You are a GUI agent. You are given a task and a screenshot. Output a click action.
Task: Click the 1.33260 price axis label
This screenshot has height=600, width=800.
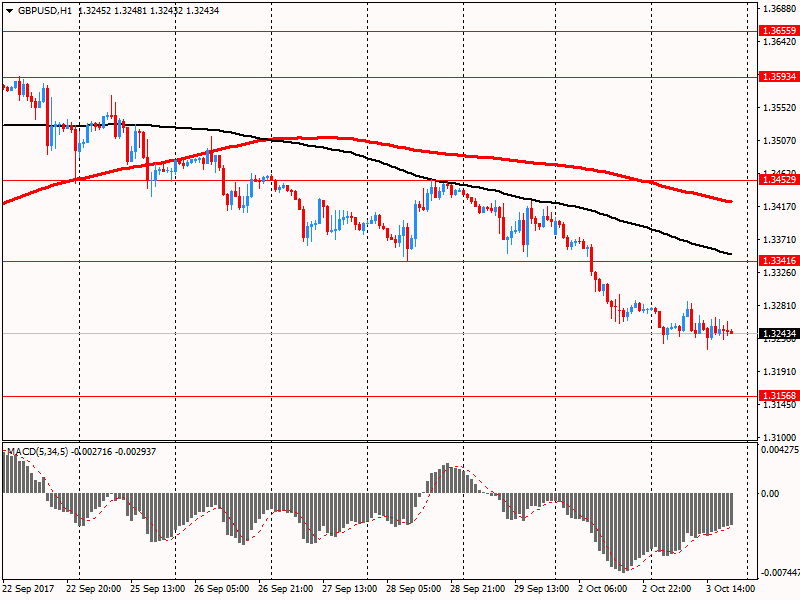pyautogui.click(x=780, y=272)
